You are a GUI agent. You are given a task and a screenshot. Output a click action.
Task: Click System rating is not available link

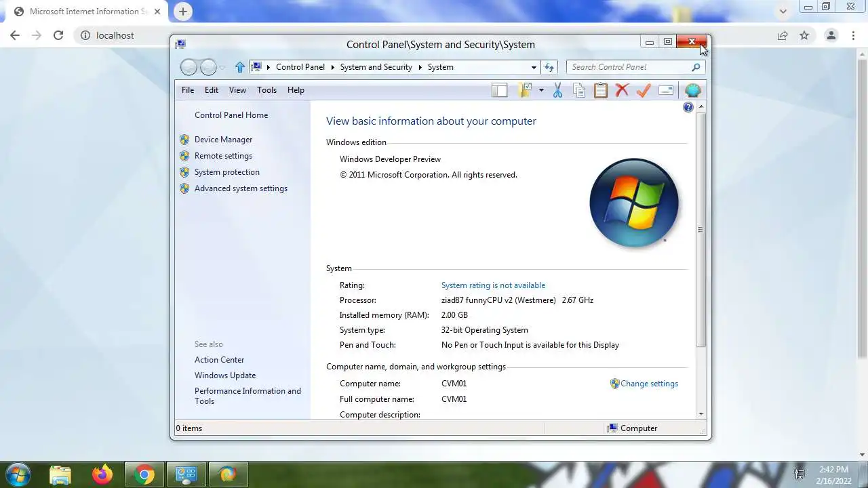coord(493,285)
